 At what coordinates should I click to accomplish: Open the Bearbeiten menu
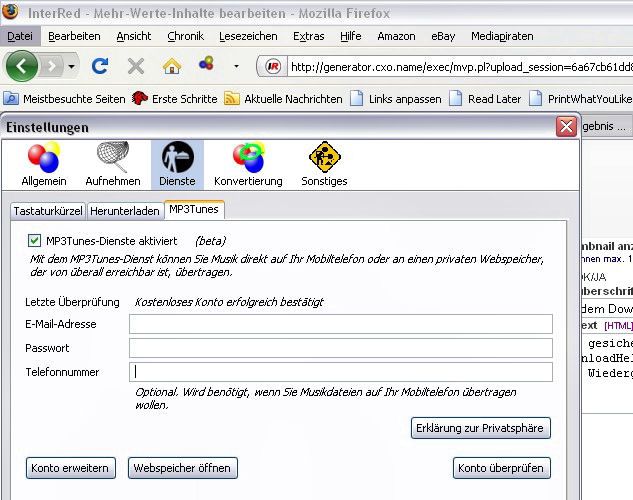click(74, 36)
